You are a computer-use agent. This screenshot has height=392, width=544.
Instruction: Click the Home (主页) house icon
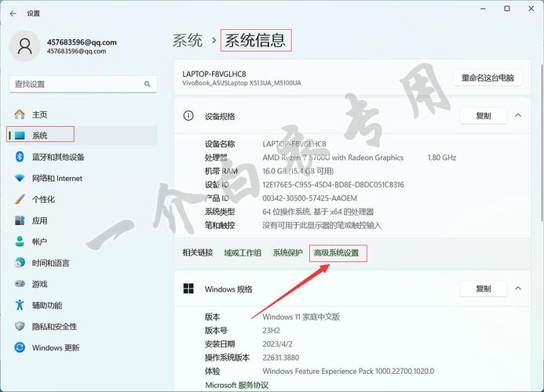pos(20,114)
